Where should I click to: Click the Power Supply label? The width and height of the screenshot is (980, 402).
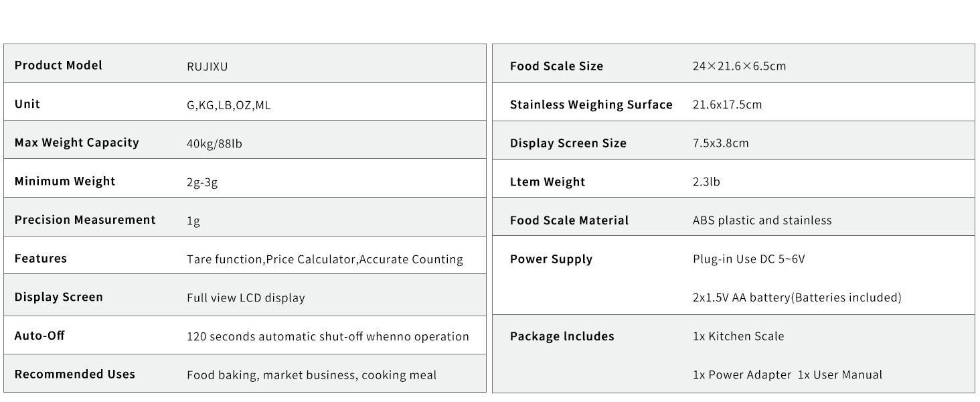pos(551,259)
